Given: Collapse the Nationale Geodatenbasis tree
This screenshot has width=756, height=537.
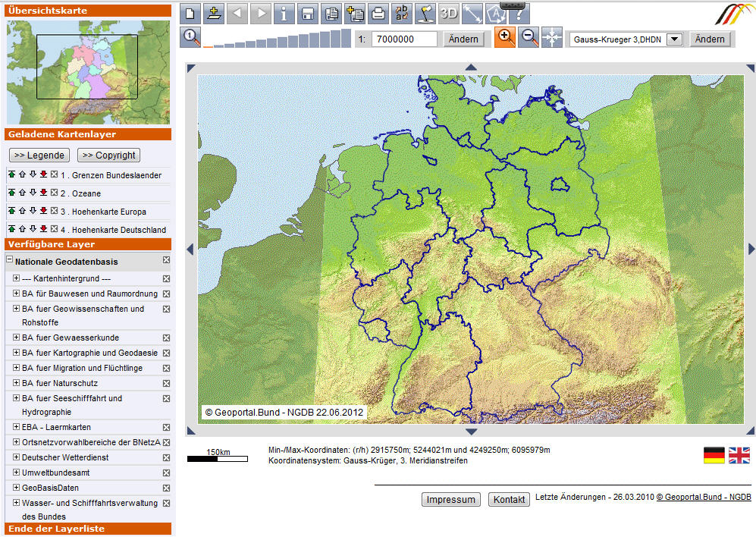Looking at the screenshot, I should click(9, 260).
